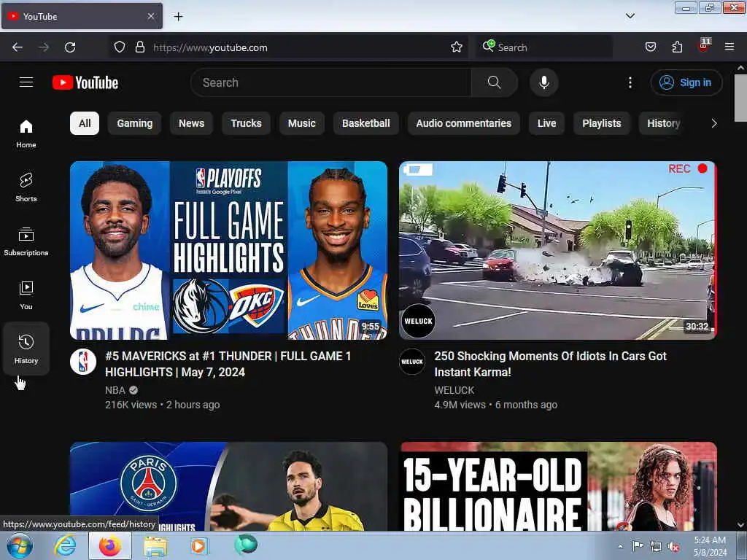
Task: Click the Firefox taskbar button
Action: pyautogui.click(x=110, y=545)
